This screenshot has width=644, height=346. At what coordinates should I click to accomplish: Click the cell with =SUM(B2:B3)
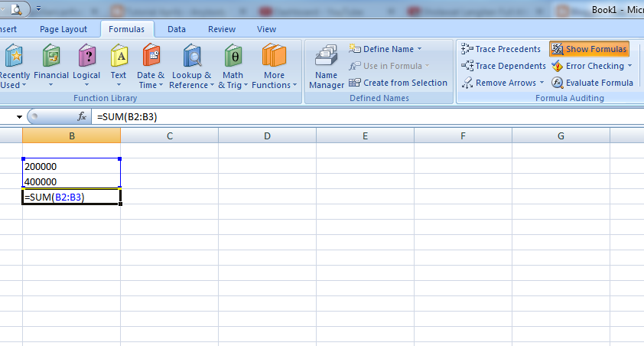click(x=71, y=197)
